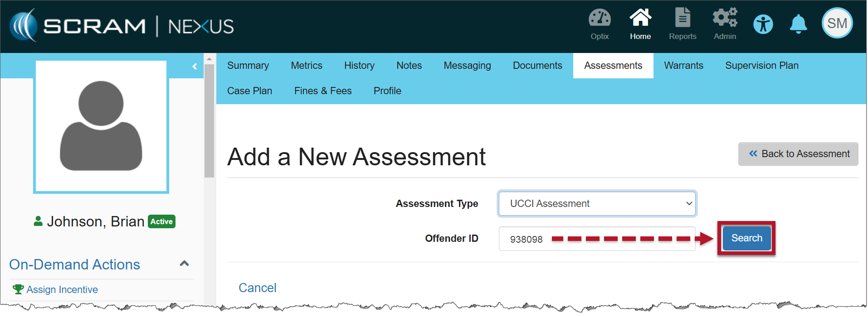Click the Assign Incentive link
The image size is (868, 317).
point(62,290)
